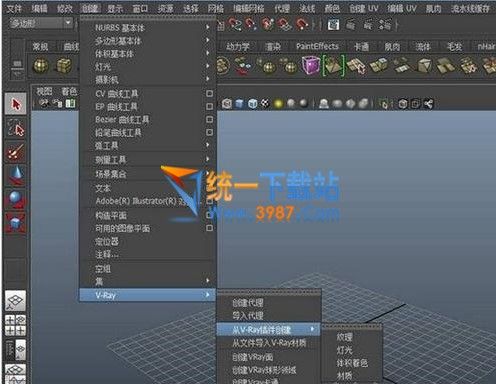The image size is (496, 384).
Task: Expand the 体积基本体 submenu
Action: point(148,53)
